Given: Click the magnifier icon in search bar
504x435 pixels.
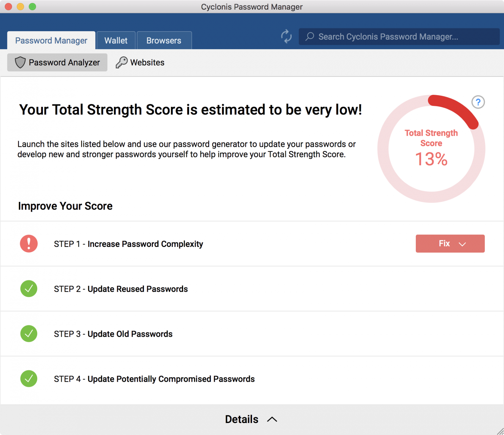Looking at the screenshot, I should pyautogui.click(x=310, y=37).
